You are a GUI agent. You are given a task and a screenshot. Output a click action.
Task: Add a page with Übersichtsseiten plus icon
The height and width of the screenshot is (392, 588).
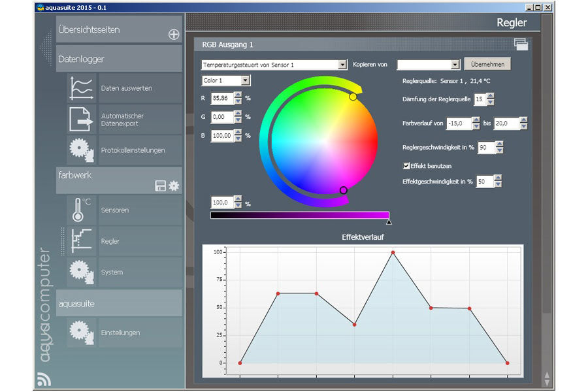click(174, 35)
